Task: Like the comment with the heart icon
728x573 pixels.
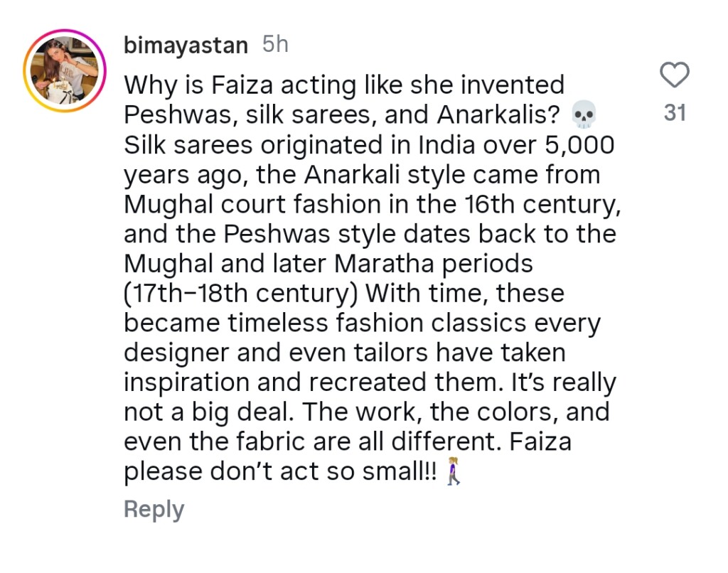Action: click(x=674, y=75)
